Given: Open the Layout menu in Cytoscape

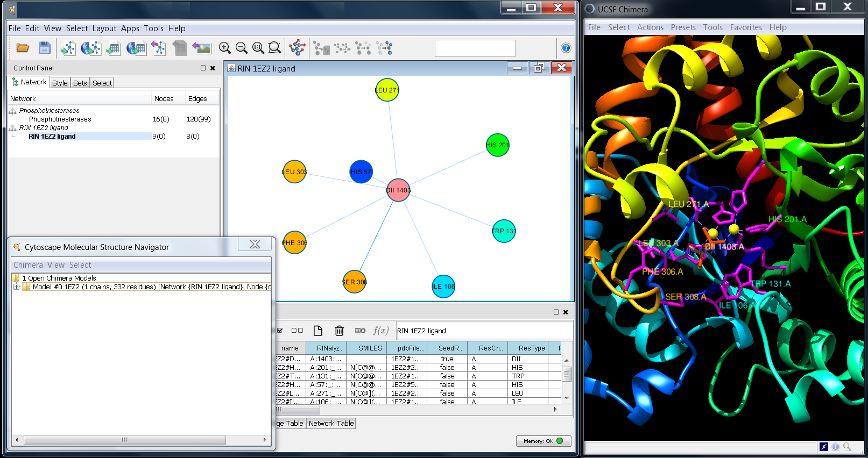Looking at the screenshot, I should pos(104,28).
